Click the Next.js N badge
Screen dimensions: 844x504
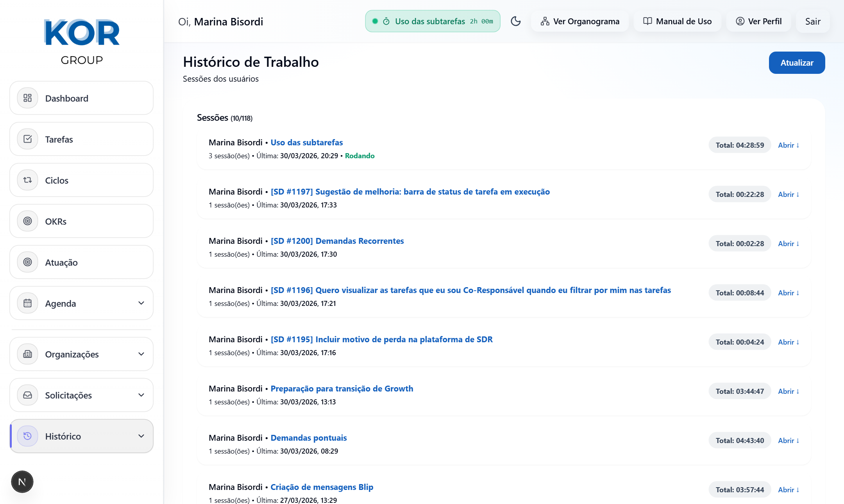tap(22, 482)
